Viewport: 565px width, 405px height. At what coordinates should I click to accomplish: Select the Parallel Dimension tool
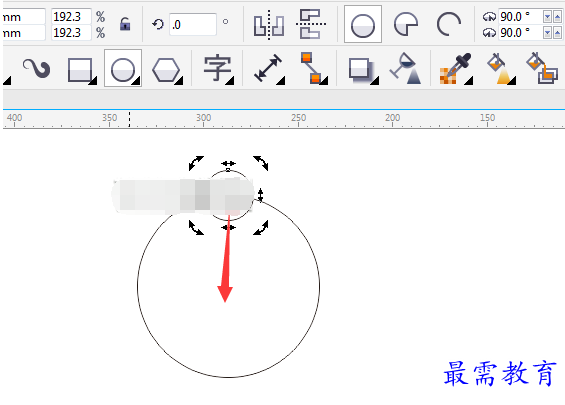click(x=267, y=68)
